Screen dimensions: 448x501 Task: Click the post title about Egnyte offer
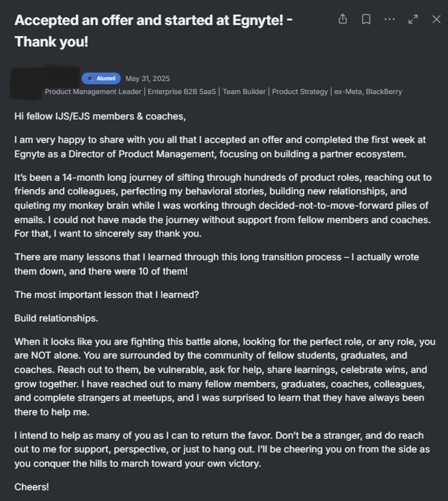153,31
